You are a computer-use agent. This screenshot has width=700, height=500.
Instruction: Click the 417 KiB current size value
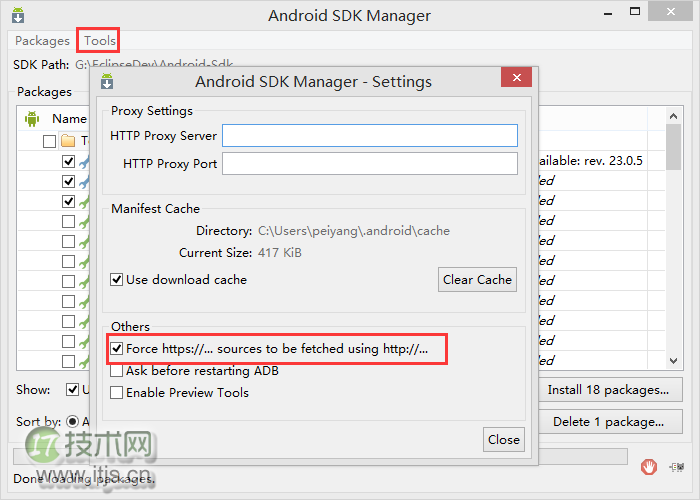tap(279, 253)
